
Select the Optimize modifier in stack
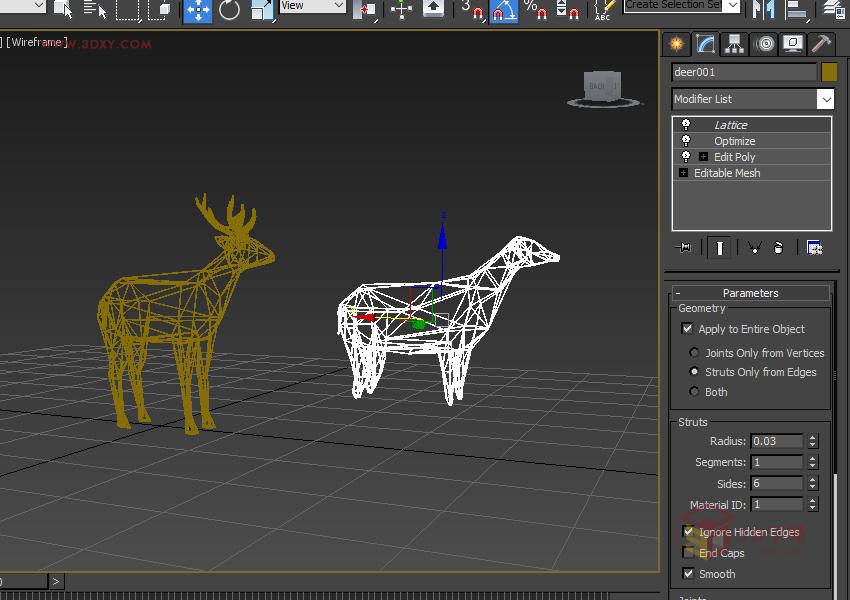[734, 141]
